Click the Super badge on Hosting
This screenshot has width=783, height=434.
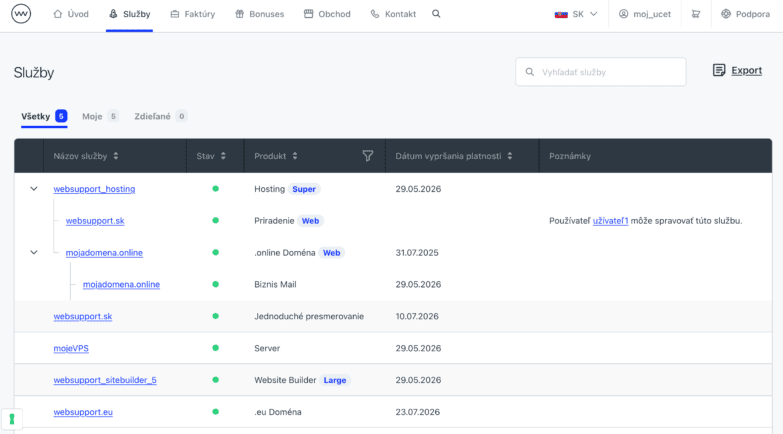pos(304,189)
